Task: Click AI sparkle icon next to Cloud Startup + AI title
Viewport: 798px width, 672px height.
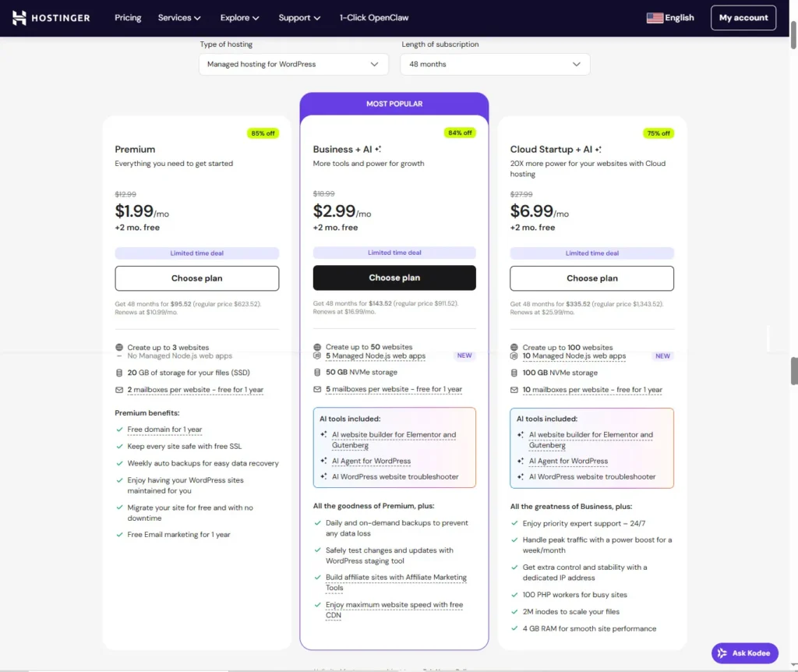Action: pyautogui.click(x=598, y=149)
